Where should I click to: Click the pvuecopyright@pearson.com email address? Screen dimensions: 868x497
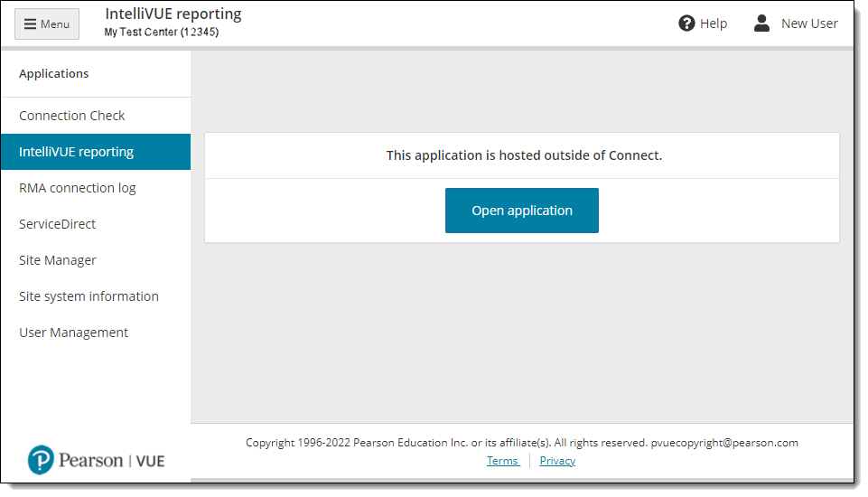coord(724,443)
